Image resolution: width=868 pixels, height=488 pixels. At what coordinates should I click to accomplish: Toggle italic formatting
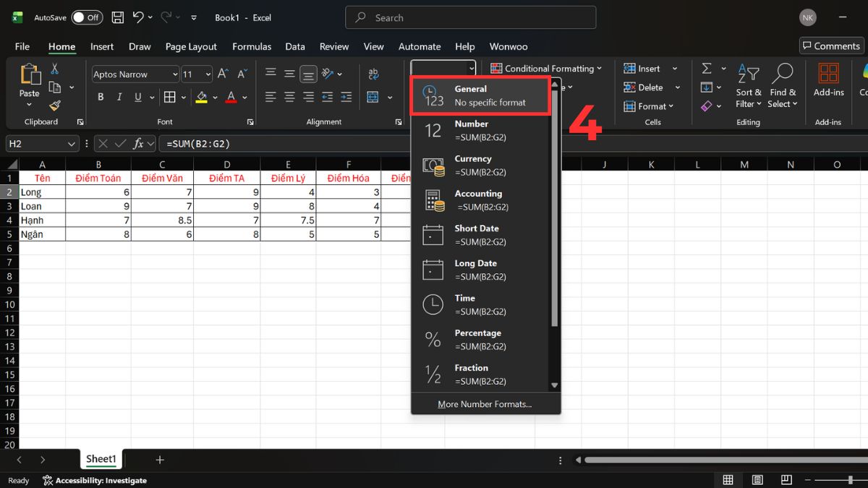pos(119,96)
